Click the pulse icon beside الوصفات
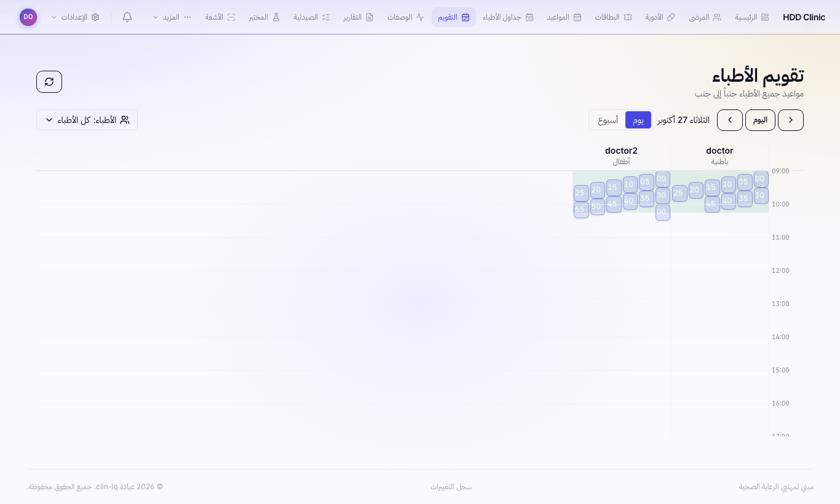The height and width of the screenshot is (504, 840). coord(420,17)
